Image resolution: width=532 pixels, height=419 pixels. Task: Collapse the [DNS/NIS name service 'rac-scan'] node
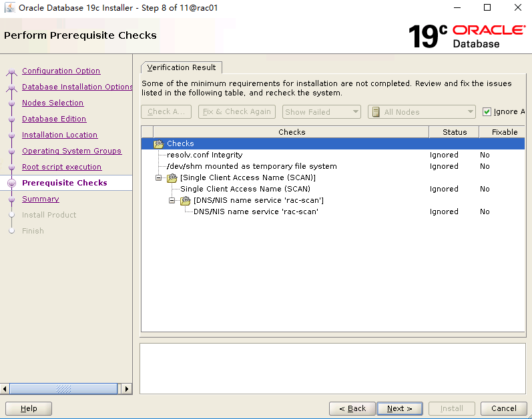(x=172, y=201)
